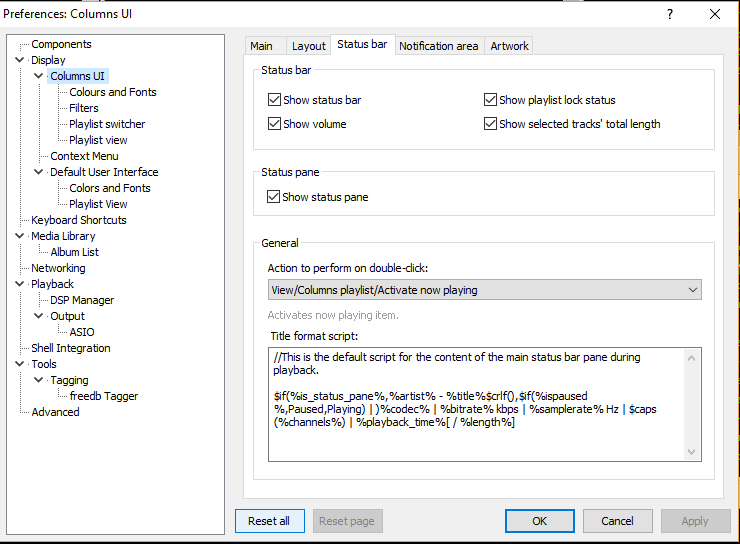Toggle the Show status bar checkbox
The height and width of the screenshot is (544, 740).
pyautogui.click(x=275, y=100)
